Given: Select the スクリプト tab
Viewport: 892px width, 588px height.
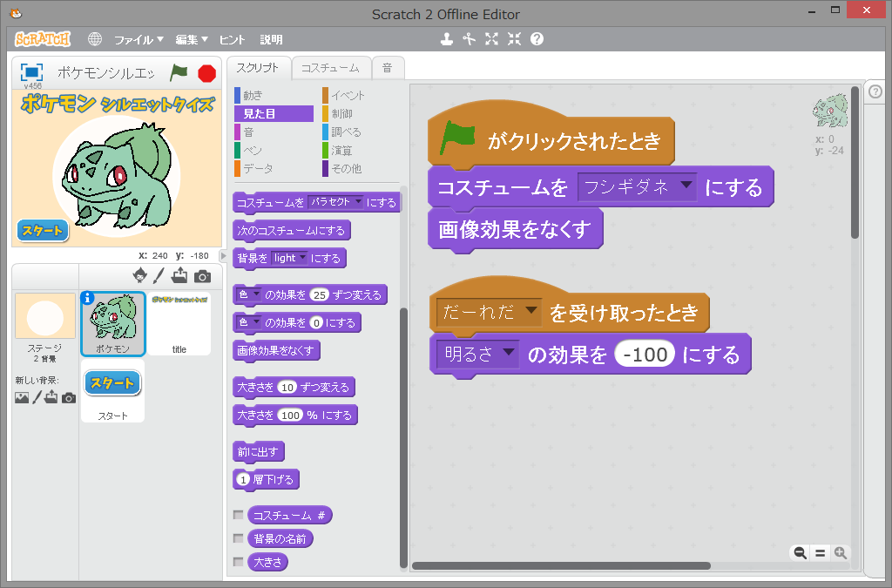Looking at the screenshot, I should point(258,68).
